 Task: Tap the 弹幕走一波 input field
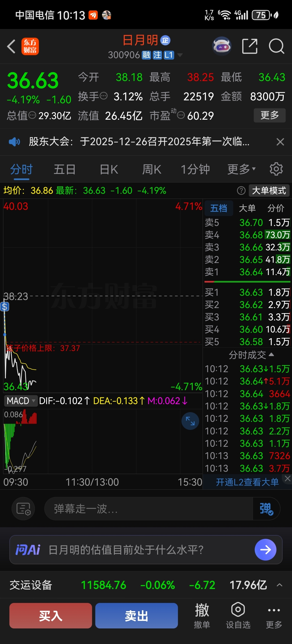coord(148,508)
